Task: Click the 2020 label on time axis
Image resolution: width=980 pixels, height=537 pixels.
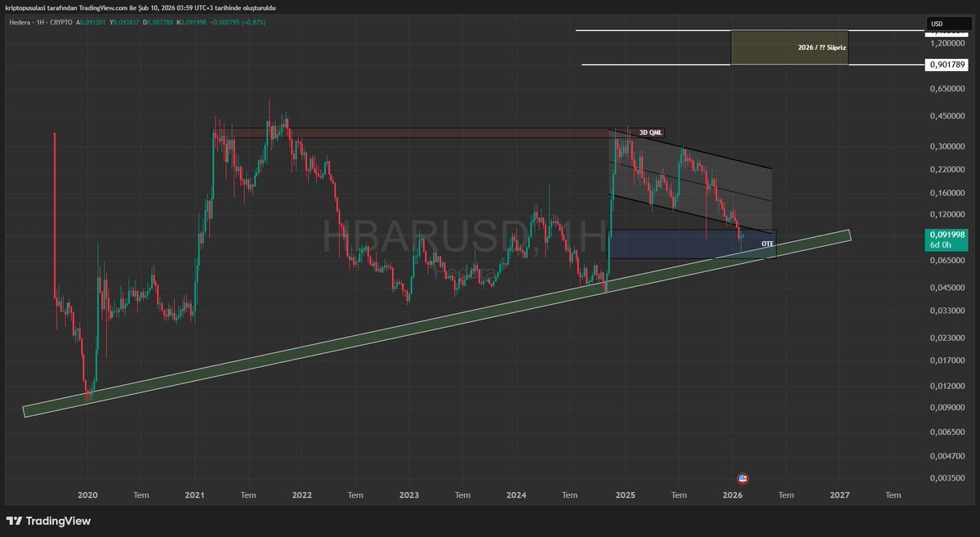Action: pos(87,494)
